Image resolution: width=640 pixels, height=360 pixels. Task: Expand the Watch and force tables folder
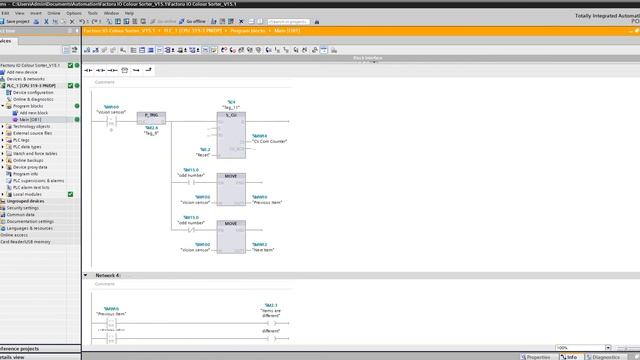[3, 153]
